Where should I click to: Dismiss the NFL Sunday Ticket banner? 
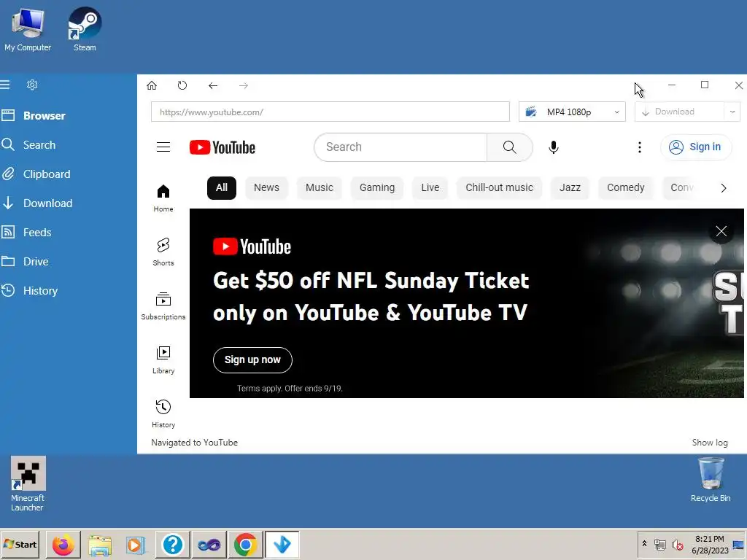(721, 231)
